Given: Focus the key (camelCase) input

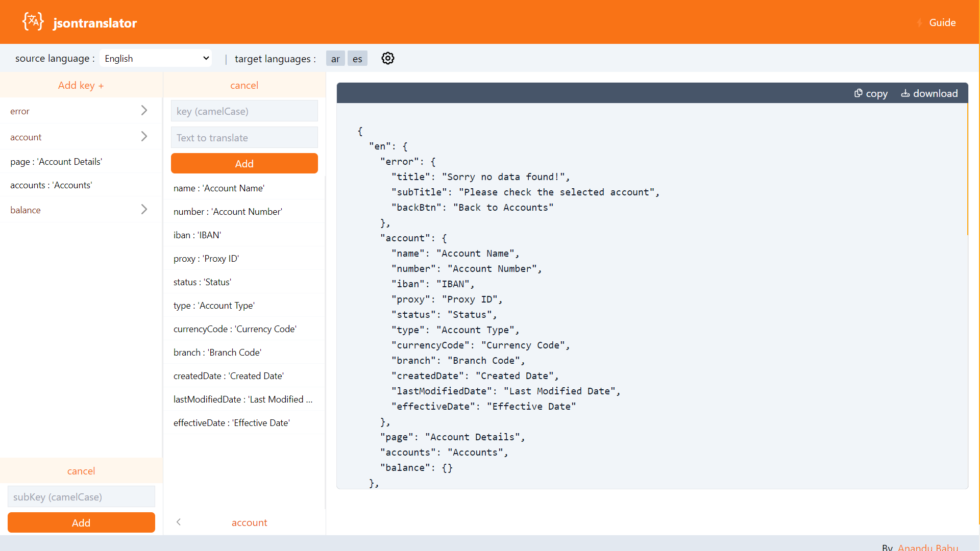Looking at the screenshot, I should click(x=244, y=111).
